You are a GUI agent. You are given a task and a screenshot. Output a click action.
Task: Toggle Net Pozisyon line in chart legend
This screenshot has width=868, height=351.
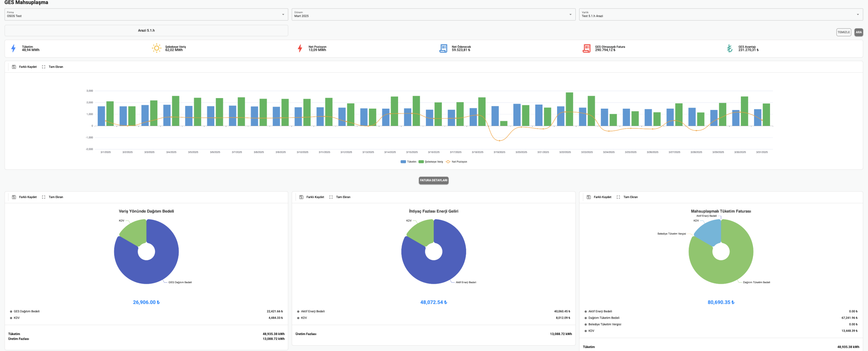pyautogui.click(x=456, y=162)
